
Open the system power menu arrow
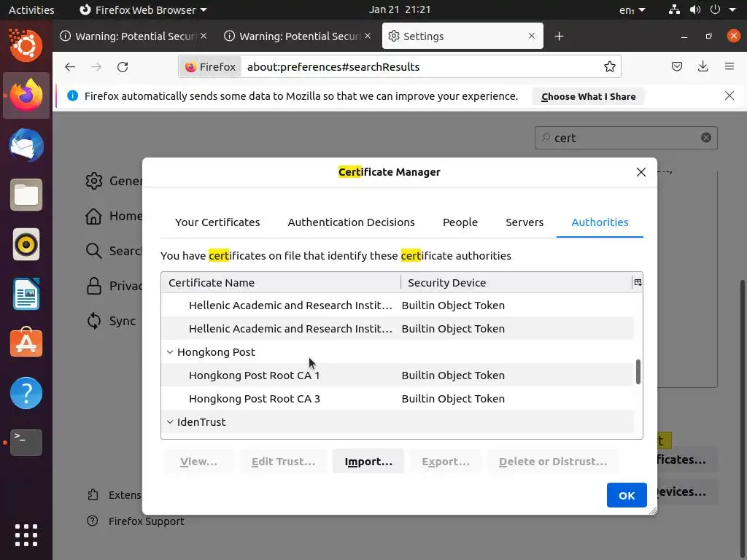732,9
